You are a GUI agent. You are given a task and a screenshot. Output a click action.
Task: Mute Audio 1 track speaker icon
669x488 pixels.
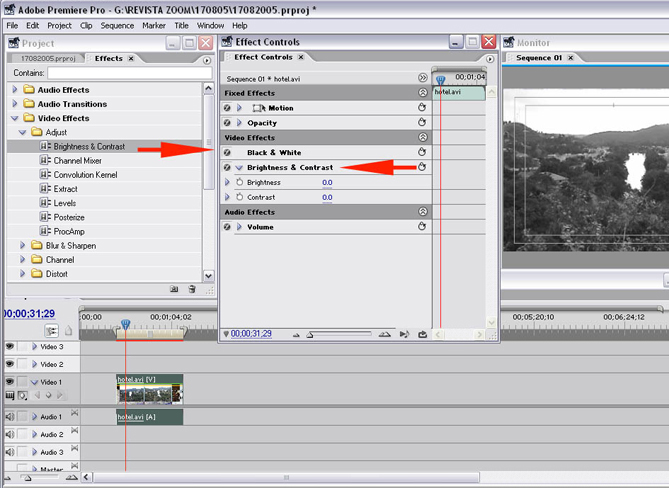10,416
